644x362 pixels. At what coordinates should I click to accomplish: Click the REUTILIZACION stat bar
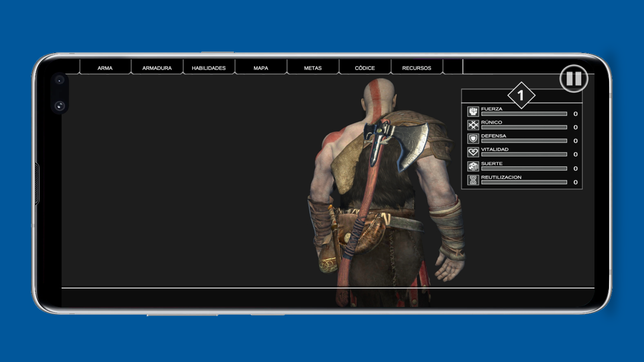click(x=524, y=182)
